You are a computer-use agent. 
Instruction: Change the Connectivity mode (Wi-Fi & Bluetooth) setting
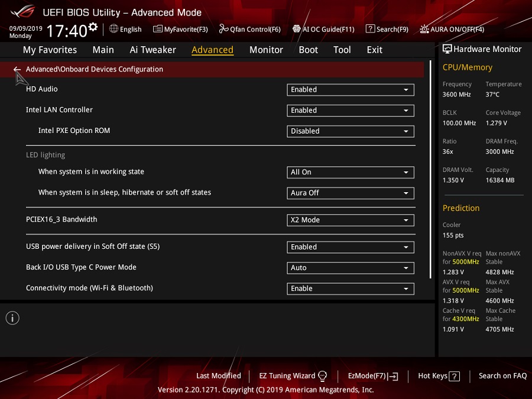pyautogui.click(x=350, y=288)
